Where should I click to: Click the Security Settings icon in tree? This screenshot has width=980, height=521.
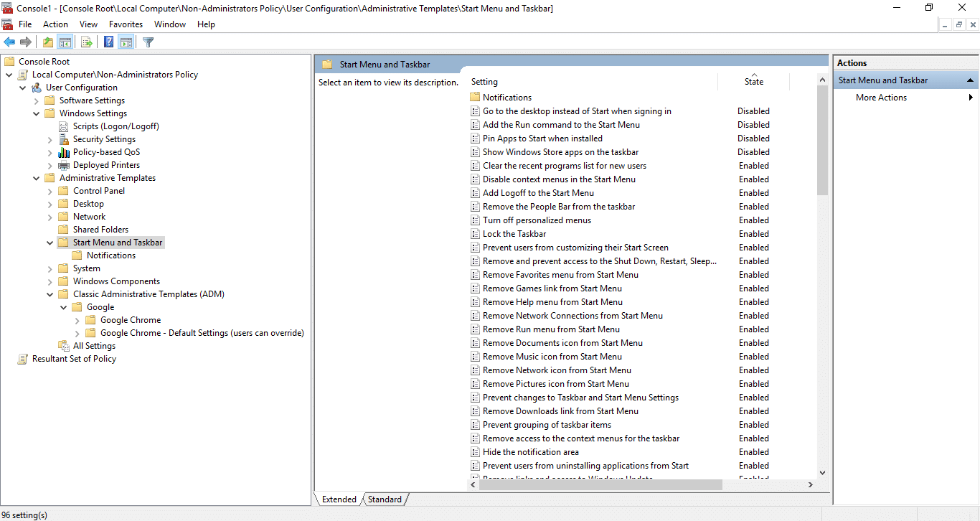(x=64, y=139)
